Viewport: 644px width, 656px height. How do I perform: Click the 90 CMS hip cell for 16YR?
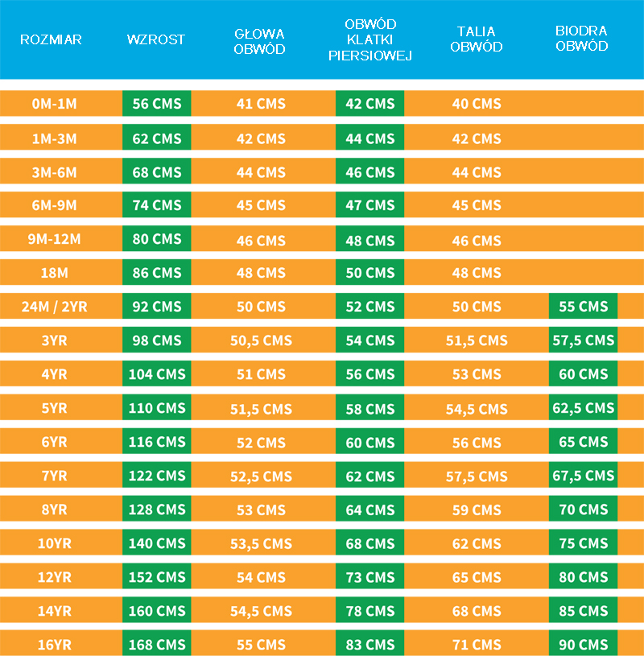tap(584, 645)
